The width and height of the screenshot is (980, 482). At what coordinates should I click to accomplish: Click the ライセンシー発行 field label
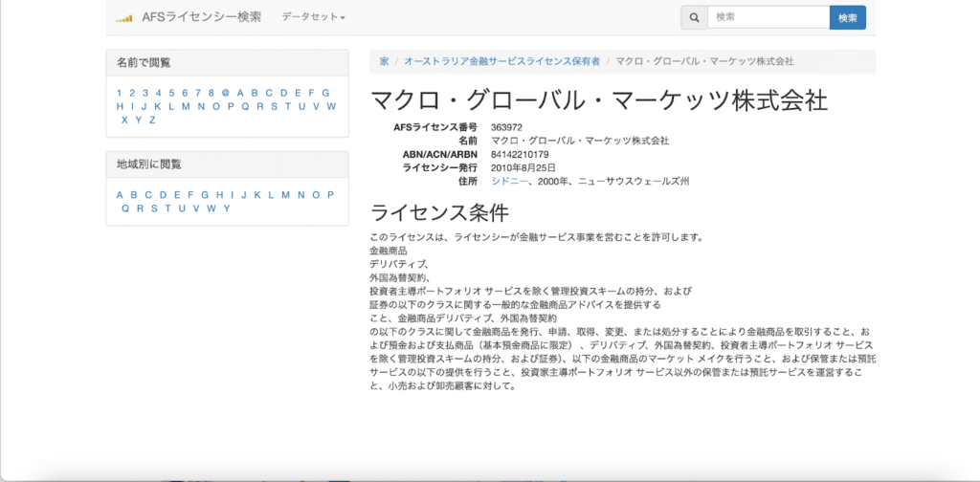(440, 168)
